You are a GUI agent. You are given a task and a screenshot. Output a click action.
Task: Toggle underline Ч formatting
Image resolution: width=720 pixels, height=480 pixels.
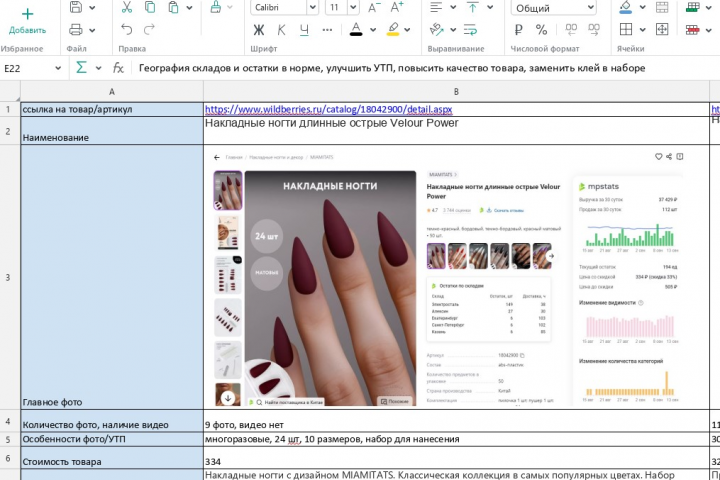[x=304, y=30]
